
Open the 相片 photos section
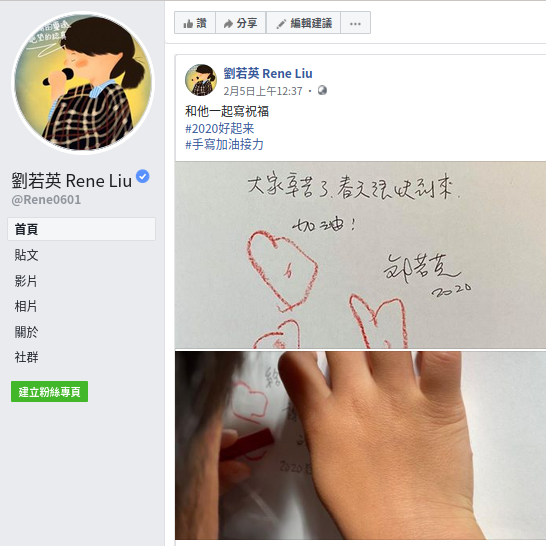point(26,306)
